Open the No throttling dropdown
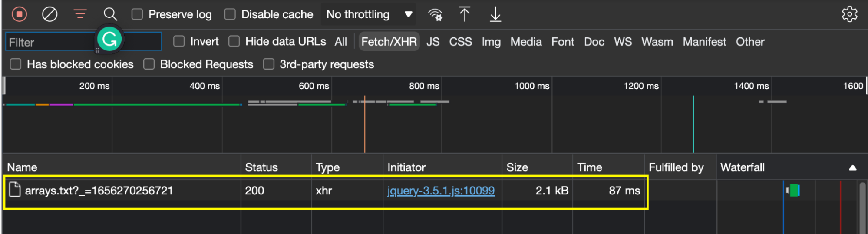The height and width of the screenshot is (234, 868). [x=368, y=14]
